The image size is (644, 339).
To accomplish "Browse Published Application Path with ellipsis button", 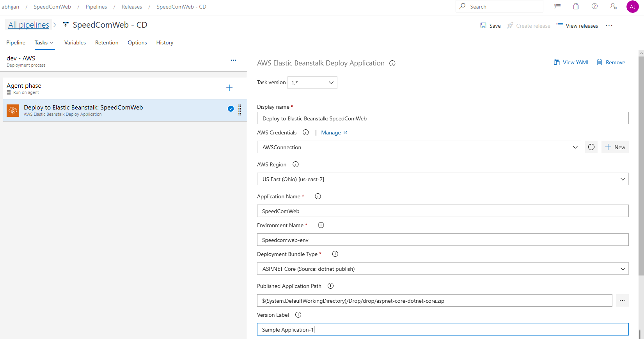I will click(622, 300).
